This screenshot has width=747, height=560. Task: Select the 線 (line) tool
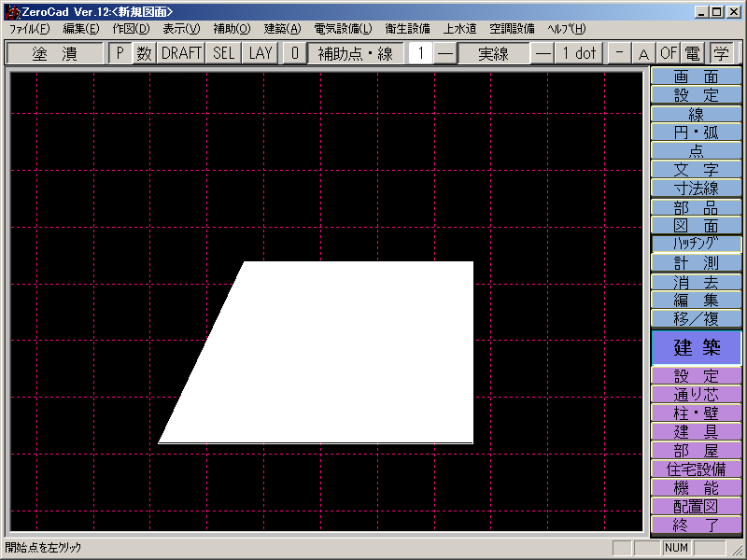coord(696,114)
